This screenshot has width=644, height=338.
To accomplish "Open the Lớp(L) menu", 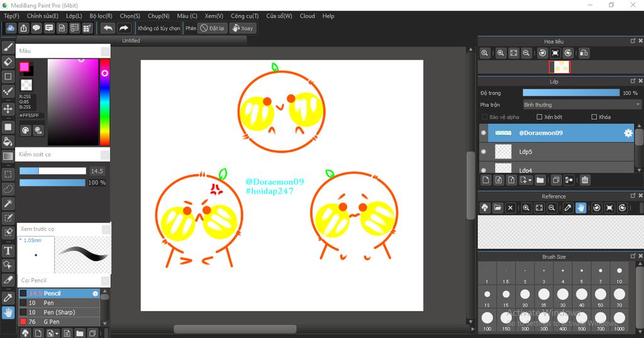I will [74, 16].
